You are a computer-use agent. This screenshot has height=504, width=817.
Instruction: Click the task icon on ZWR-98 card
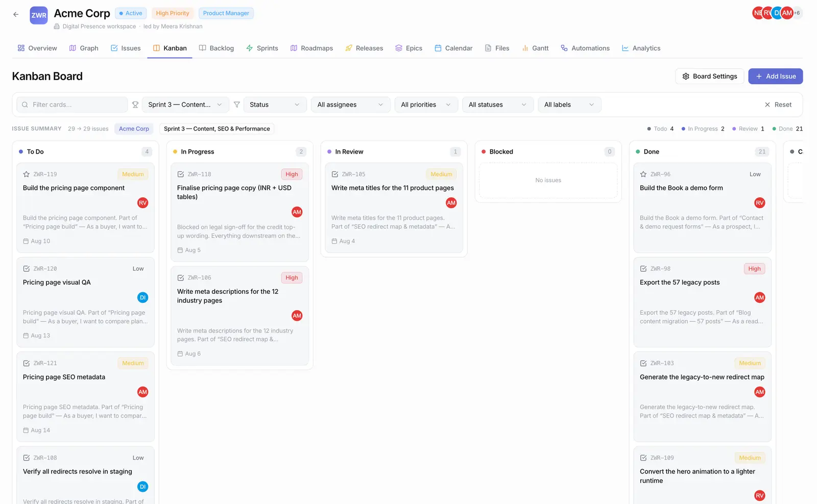tap(643, 269)
